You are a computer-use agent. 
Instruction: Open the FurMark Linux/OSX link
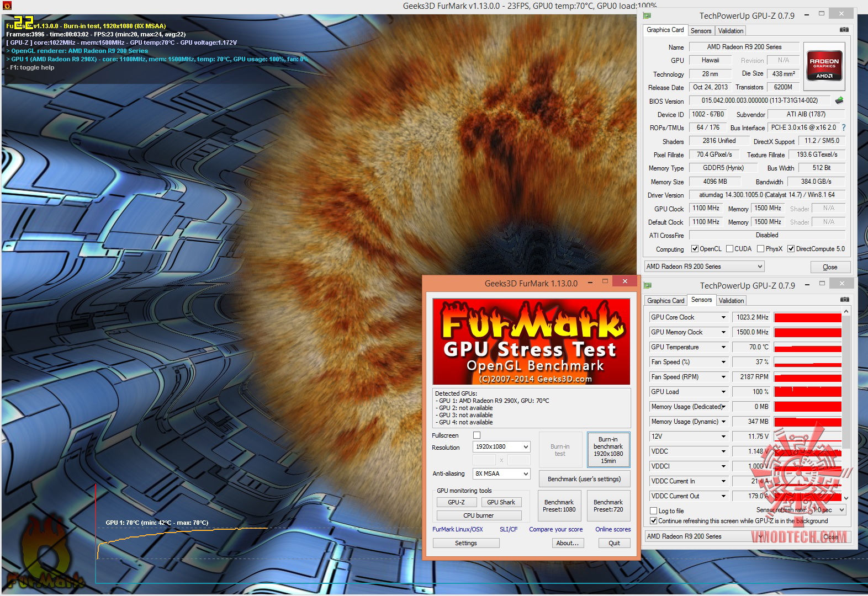(458, 529)
